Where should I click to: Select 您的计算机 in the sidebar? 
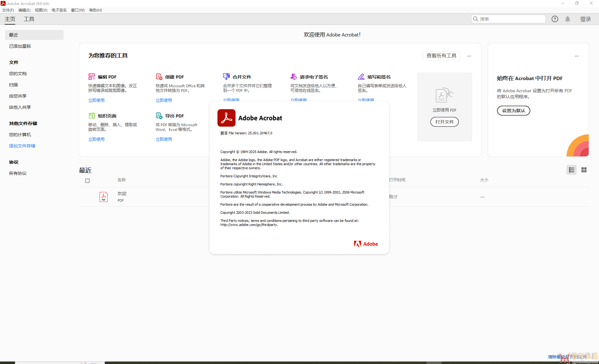20,135
